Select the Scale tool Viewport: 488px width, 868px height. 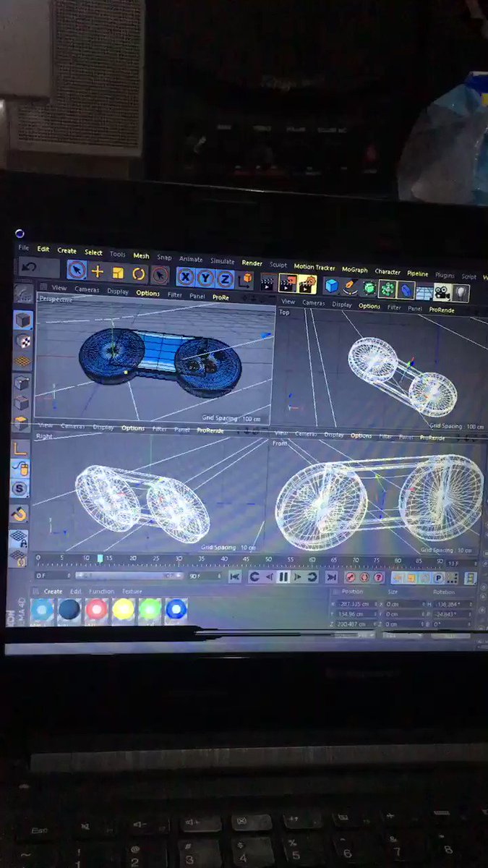(x=118, y=273)
